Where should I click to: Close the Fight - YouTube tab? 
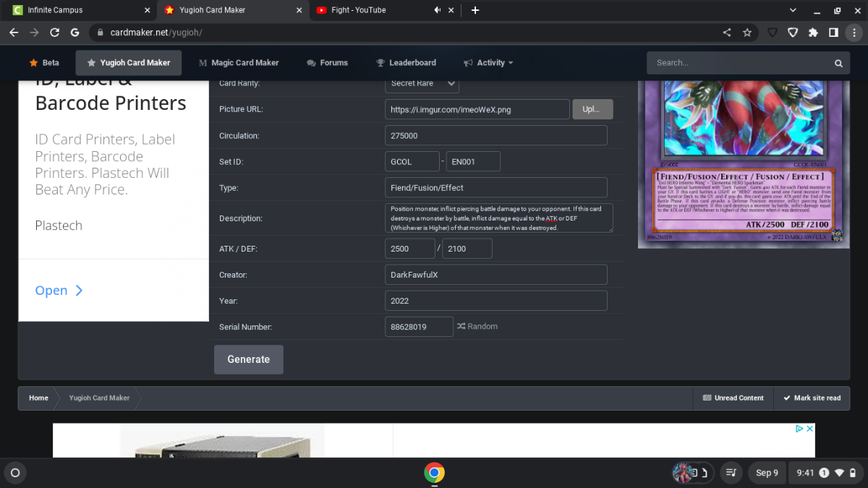pyautogui.click(x=451, y=10)
